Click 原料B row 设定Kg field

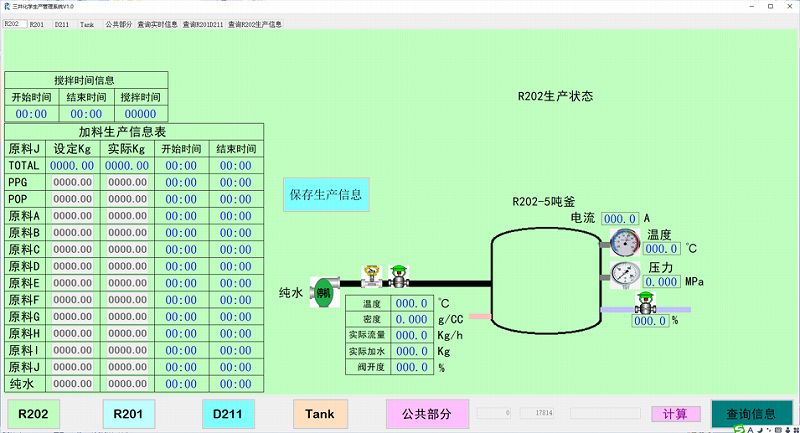pos(72,233)
